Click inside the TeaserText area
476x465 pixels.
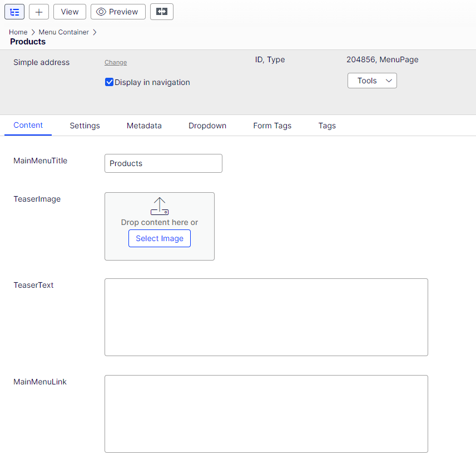(266, 317)
